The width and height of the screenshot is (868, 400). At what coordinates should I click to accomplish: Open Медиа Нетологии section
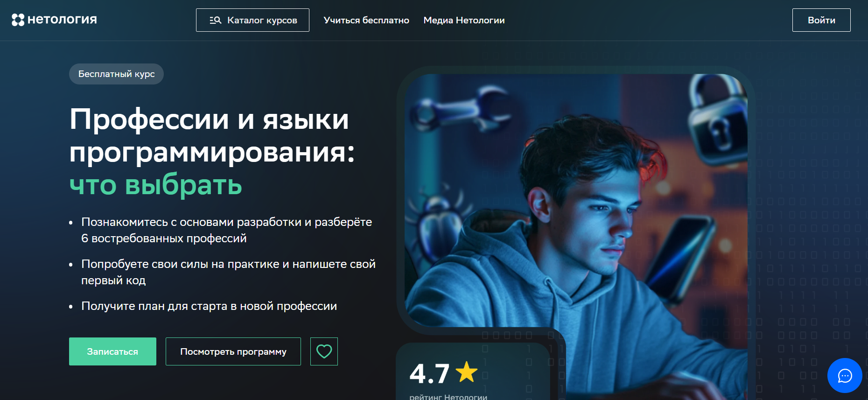(464, 20)
